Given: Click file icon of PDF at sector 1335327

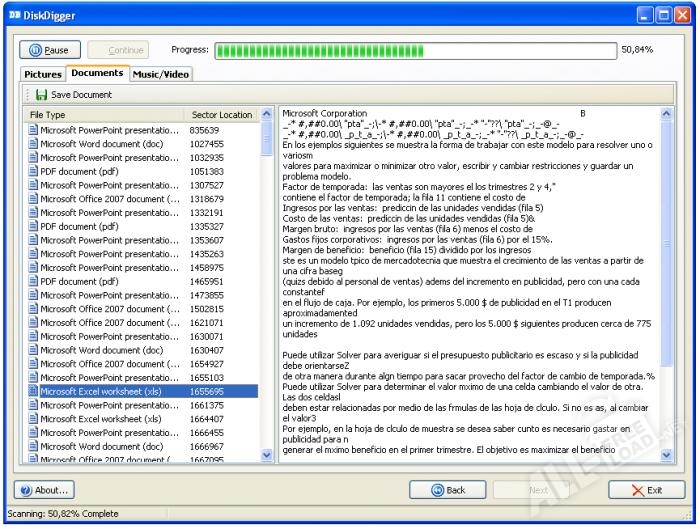Looking at the screenshot, I should click(33, 227).
